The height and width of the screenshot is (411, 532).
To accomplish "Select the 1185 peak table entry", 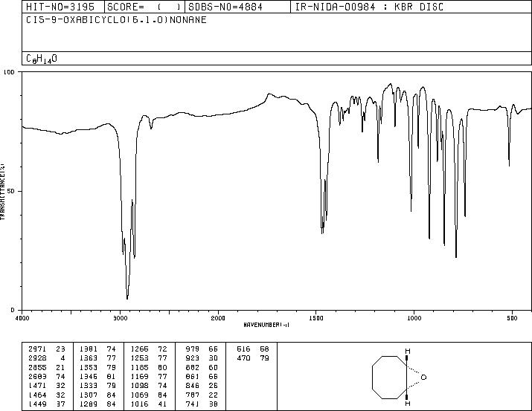I will click(x=149, y=367).
